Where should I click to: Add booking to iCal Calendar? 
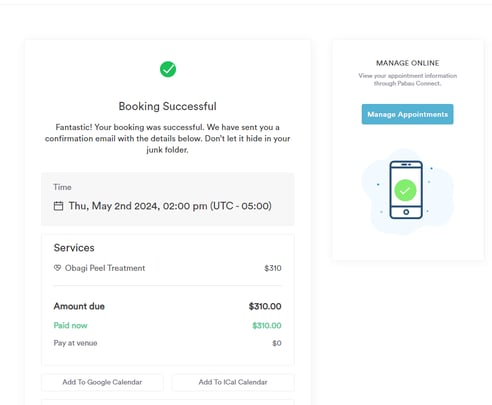[233, 382]
